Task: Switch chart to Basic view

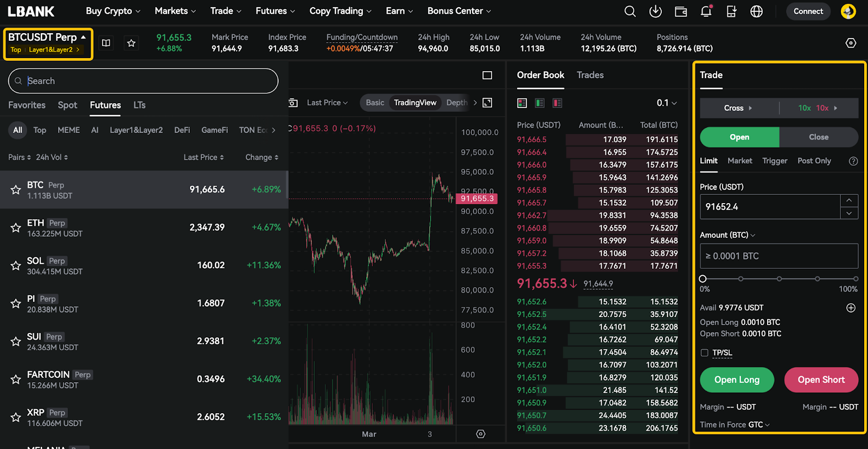Action: [375, 103]
